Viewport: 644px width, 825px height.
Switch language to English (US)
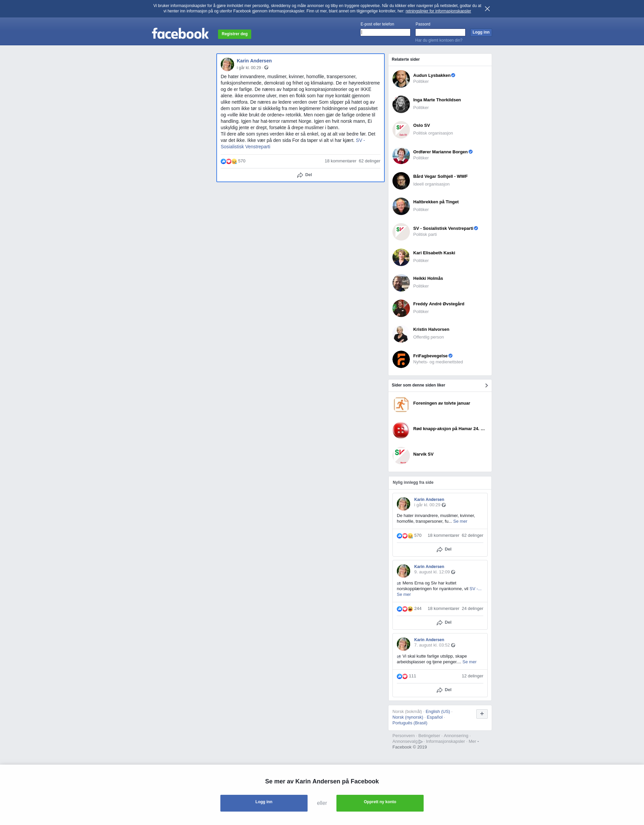click(x=438, y=711)
